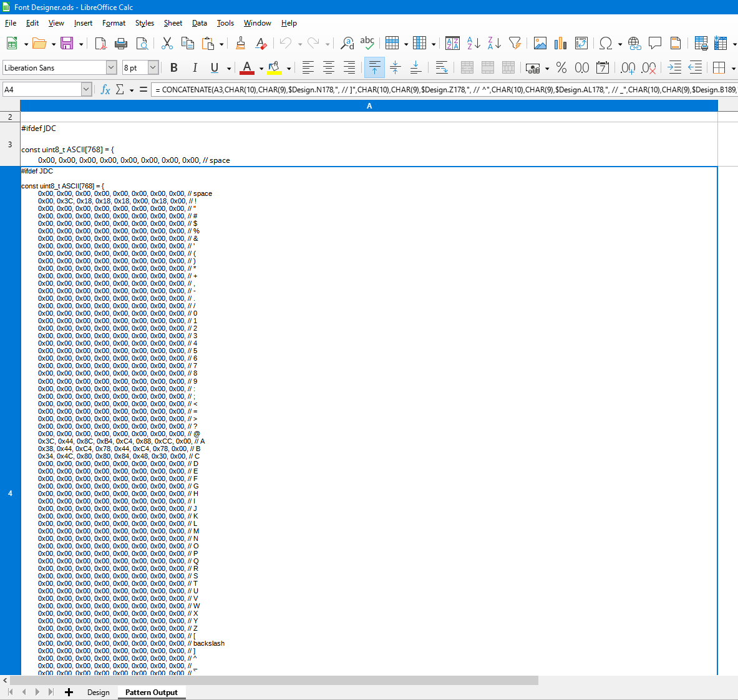Viewport: 738px width, 700px height.
Task: Open the Function Wizard
Action: (x=105, y=89)
